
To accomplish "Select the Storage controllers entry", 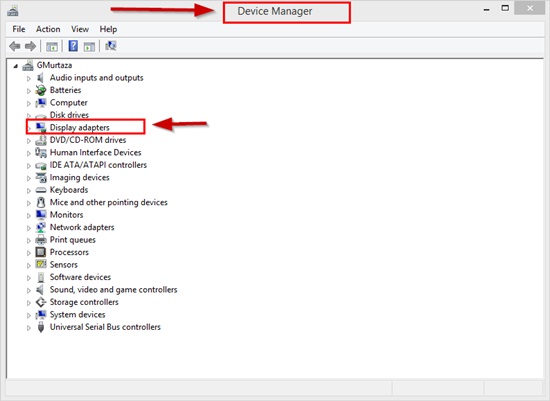I will point(84,302).
